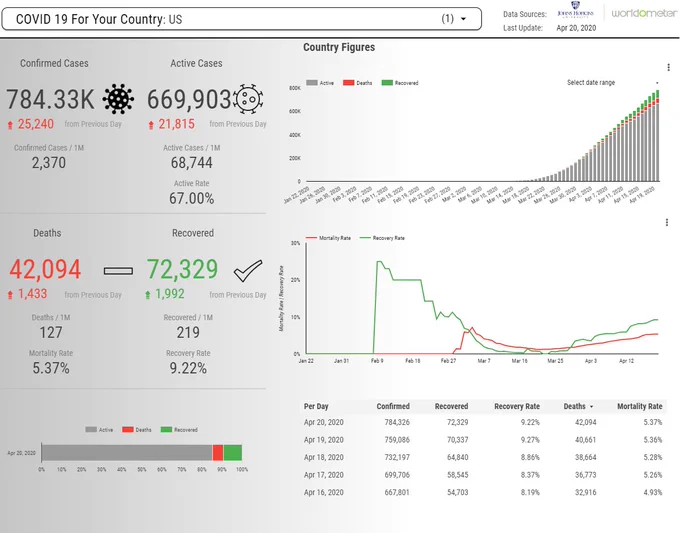Sort table by Recovered column header
680x533 pixels.
click(451, 406)
